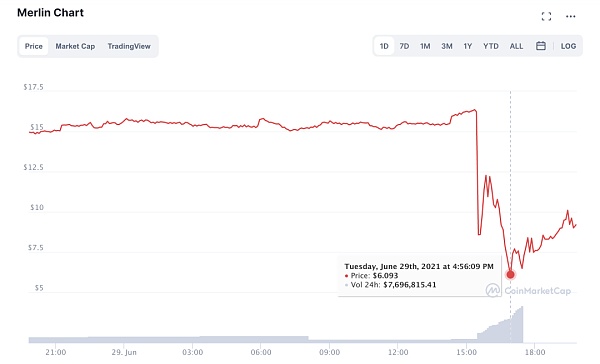Open the three-dot more options menu
Screen dimensions: 600x364
coord(571,16)
